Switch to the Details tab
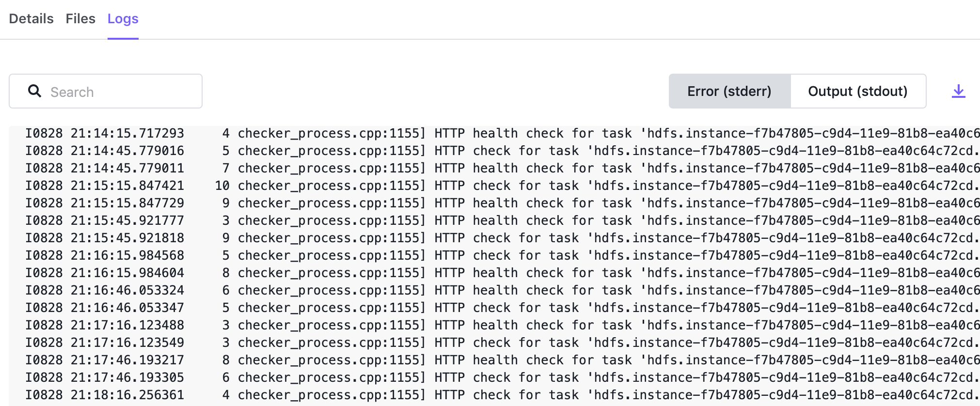 pyautogui.click(x=32, y=18)
